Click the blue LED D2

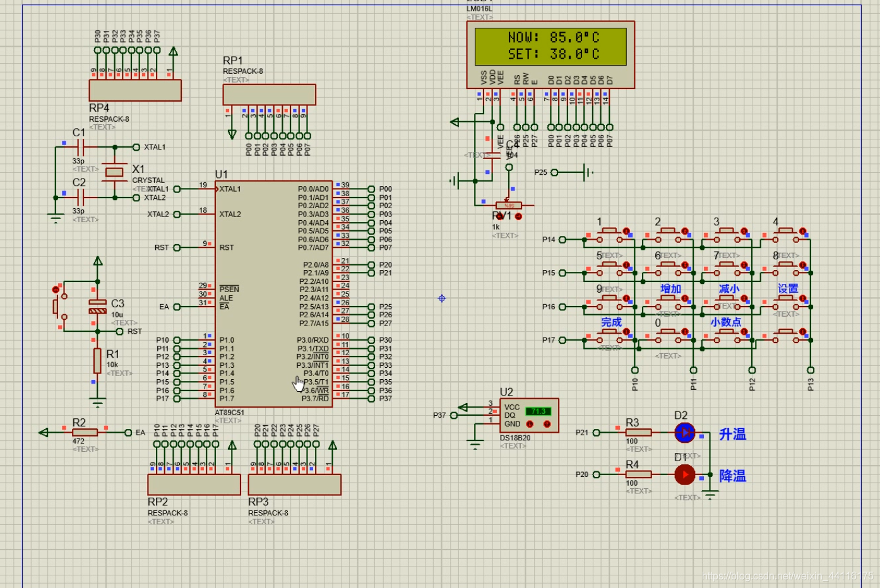click(x=684, y=433)
